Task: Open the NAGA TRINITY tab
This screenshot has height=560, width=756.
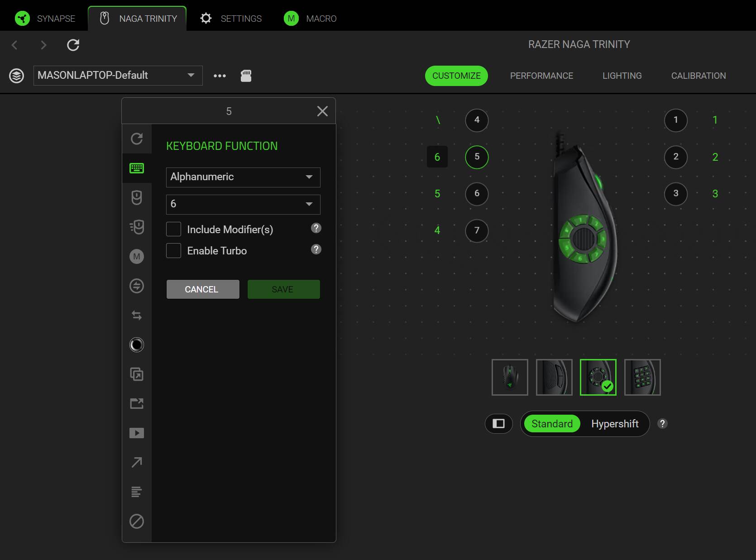Action: [x=137, y=19]
